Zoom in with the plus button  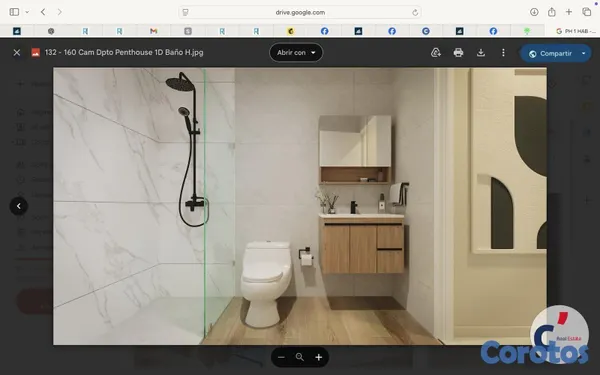[318, 357]
